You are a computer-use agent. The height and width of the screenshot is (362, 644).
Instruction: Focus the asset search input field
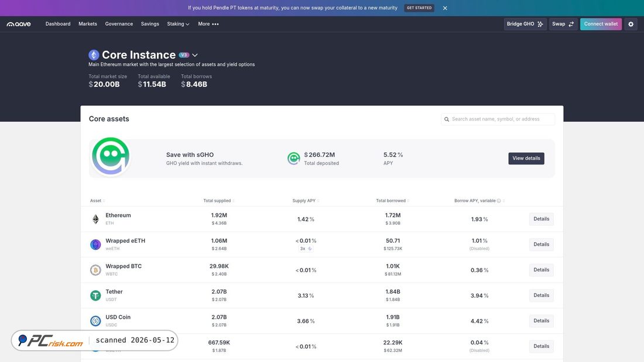click(x=498, y=119)
